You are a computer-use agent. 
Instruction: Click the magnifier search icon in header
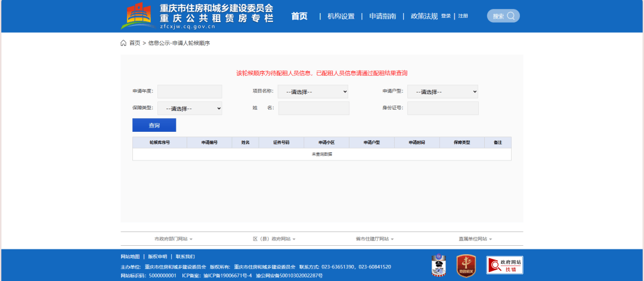512,16
